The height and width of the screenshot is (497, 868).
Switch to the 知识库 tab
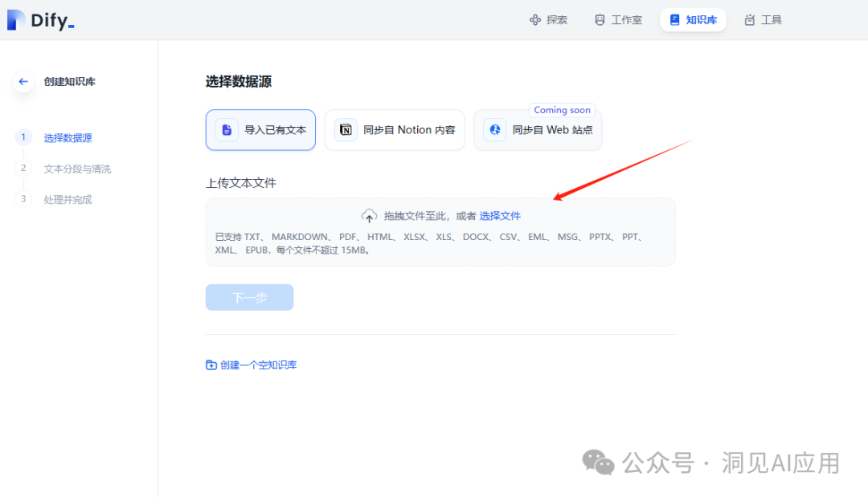[x=693, y=19]
